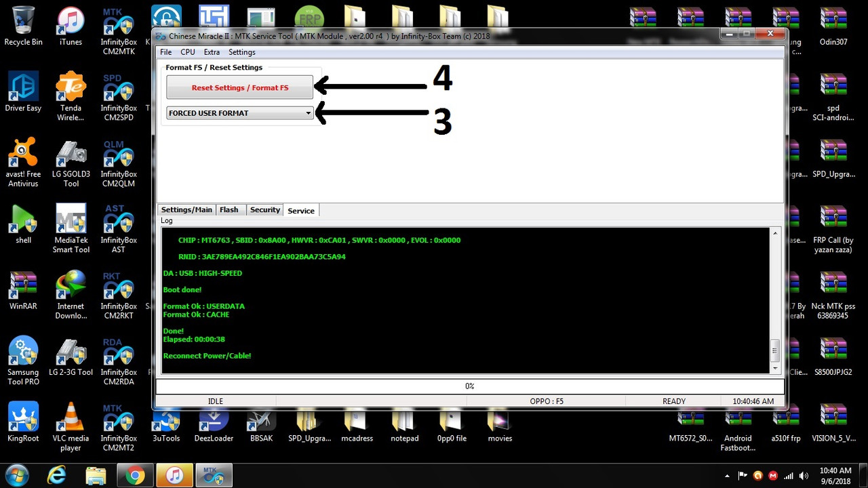Click the Reset Settings / Format FS button
This screenshot has width=868, height=488.
[239, 87]
